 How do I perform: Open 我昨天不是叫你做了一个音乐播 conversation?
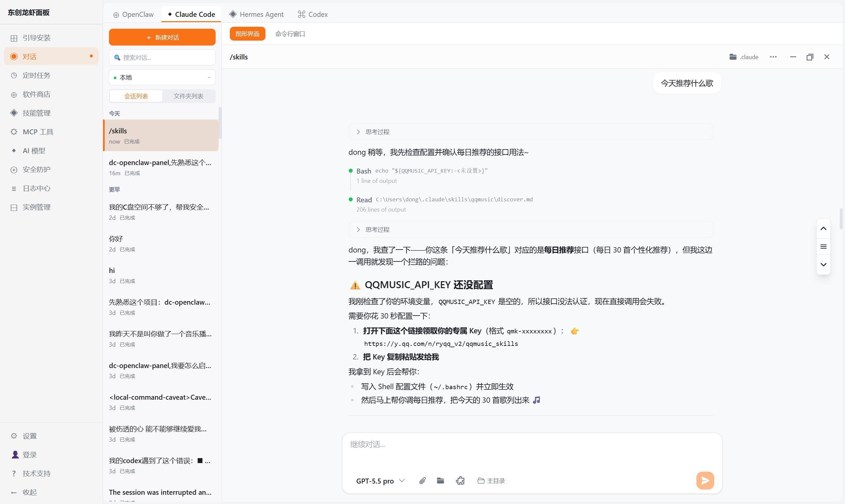[161, 339]
